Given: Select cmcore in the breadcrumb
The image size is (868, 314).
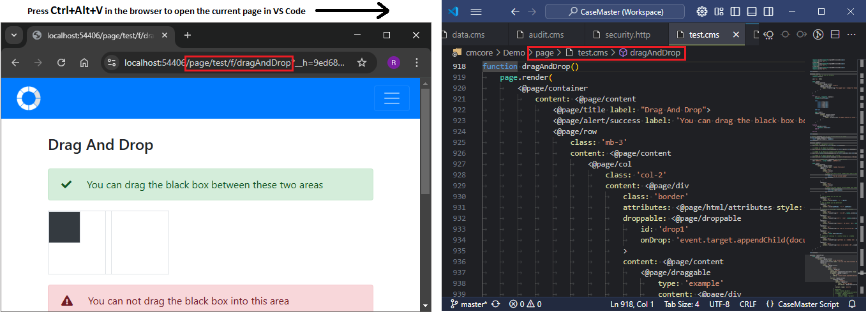Looking at the screenshot, I should click(x=480, y=52).
